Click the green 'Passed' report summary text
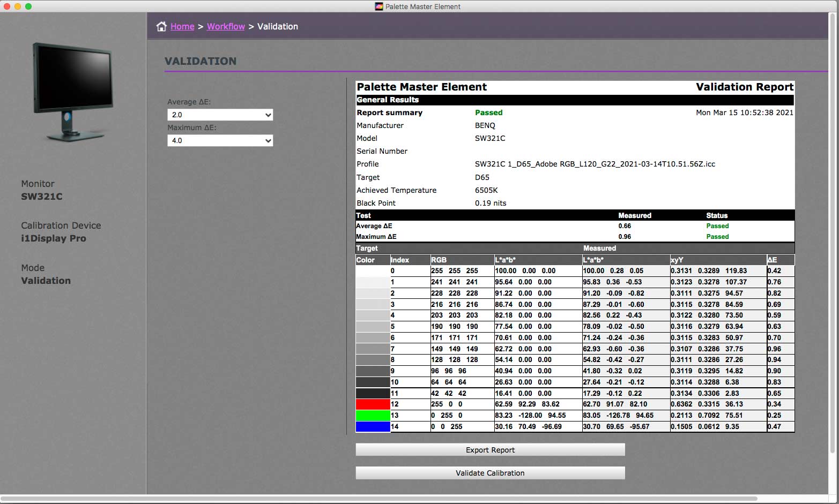 coord(488,112)
